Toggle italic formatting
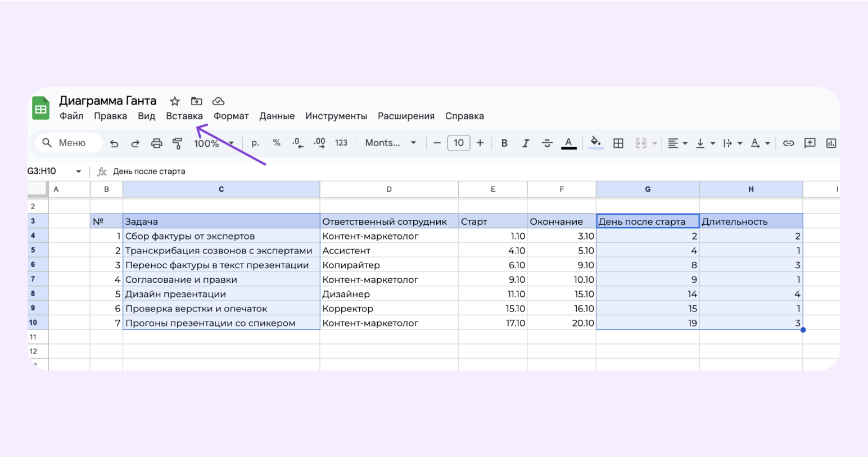 tap(526, 143)
